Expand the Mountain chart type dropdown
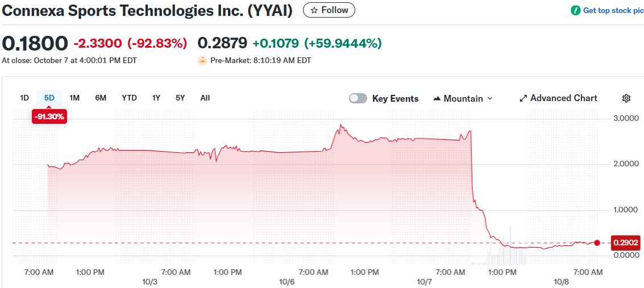Screen dimensions: 644x288 [490, 98]
